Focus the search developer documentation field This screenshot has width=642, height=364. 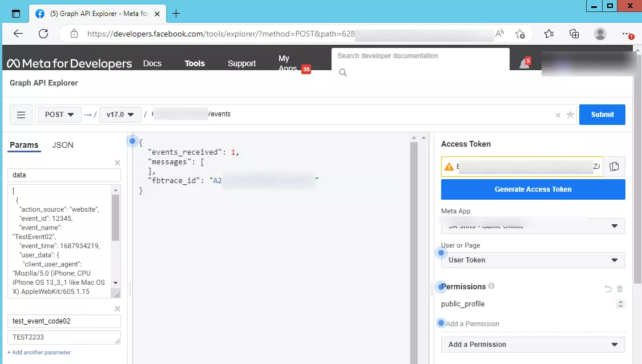click(x=421, y=56)
